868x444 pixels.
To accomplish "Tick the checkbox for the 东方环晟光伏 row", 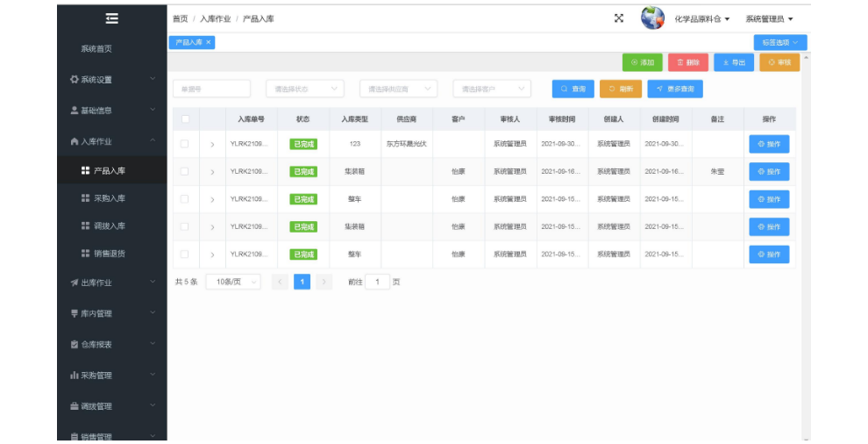I will [184, 144].
